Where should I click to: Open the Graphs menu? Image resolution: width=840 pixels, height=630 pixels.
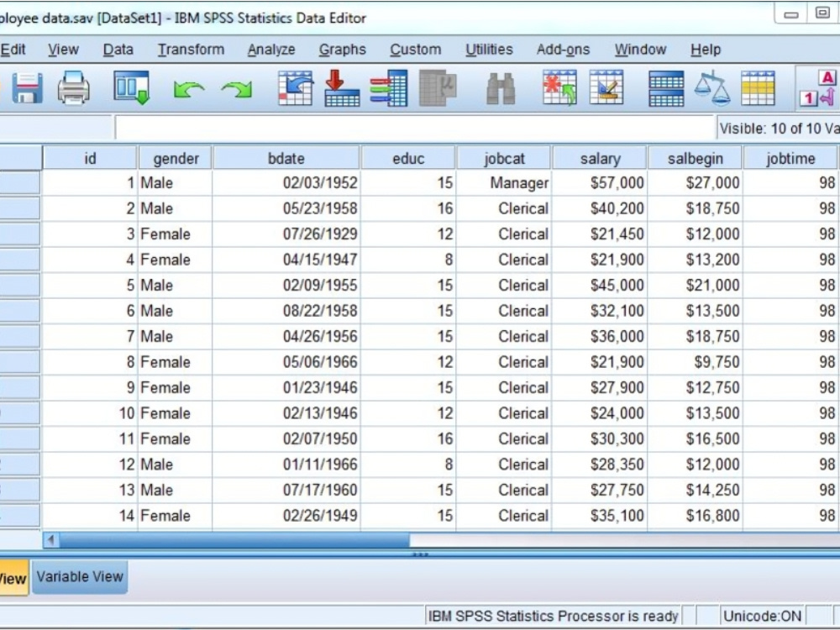tap(342, 50)
